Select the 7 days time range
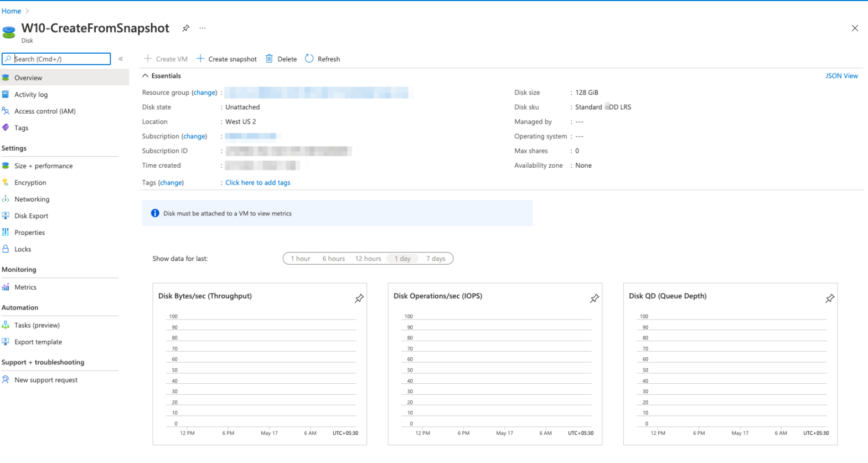Viewport: 868px width, 463px height. [436, 259]
